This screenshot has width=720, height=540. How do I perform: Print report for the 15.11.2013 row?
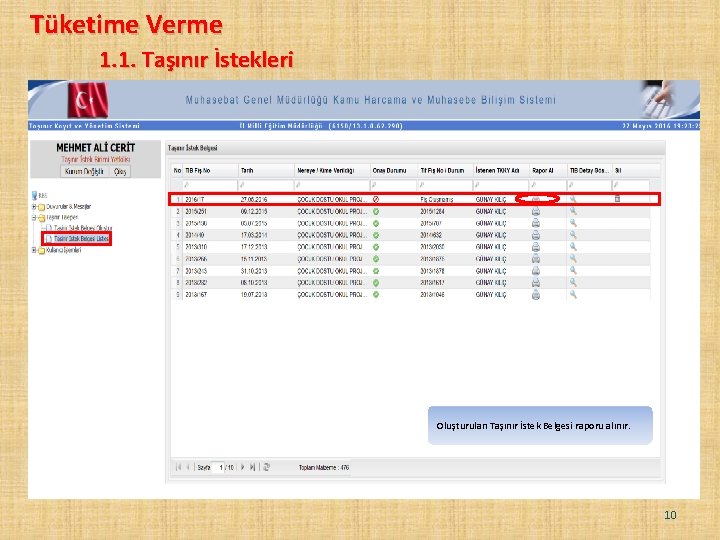535,259
